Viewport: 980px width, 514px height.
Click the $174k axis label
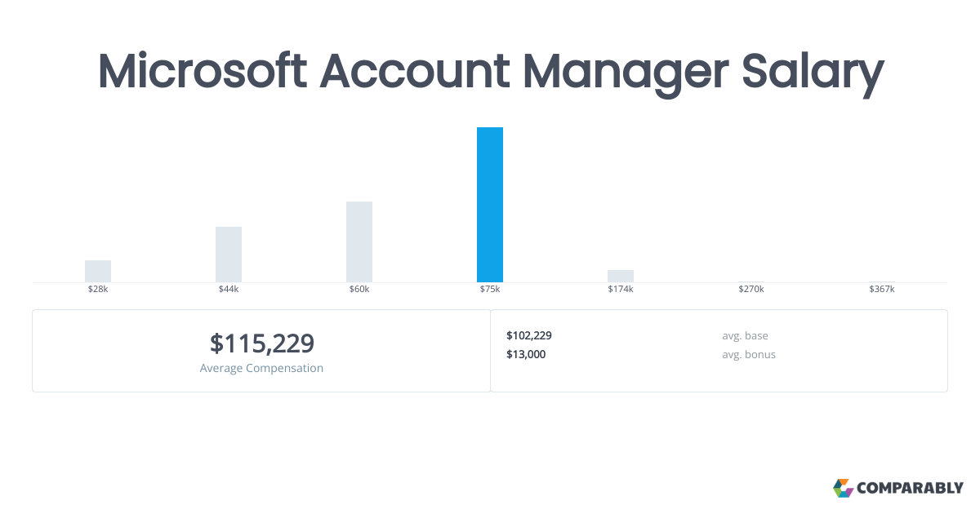[x=621, y=290]
